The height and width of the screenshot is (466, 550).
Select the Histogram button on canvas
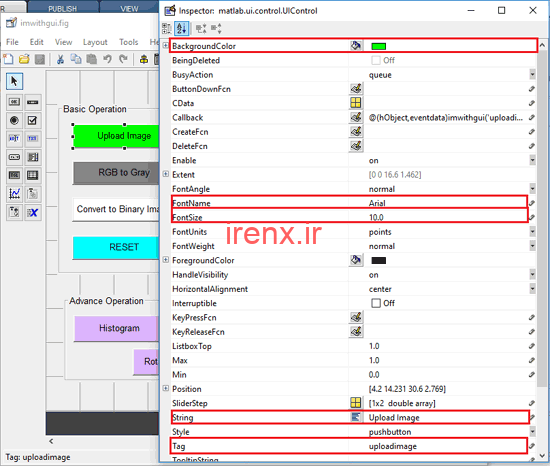click(x=116, y=328)
